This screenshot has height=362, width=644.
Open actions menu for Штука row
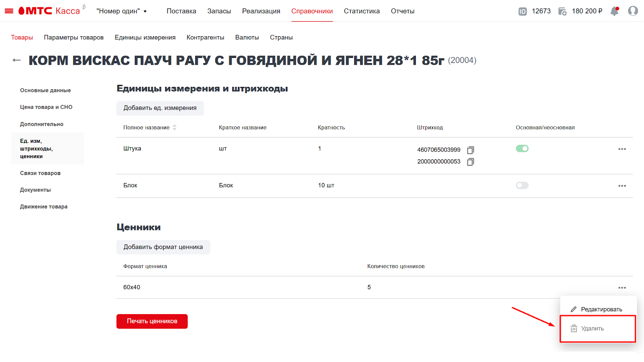pos(622,149)
